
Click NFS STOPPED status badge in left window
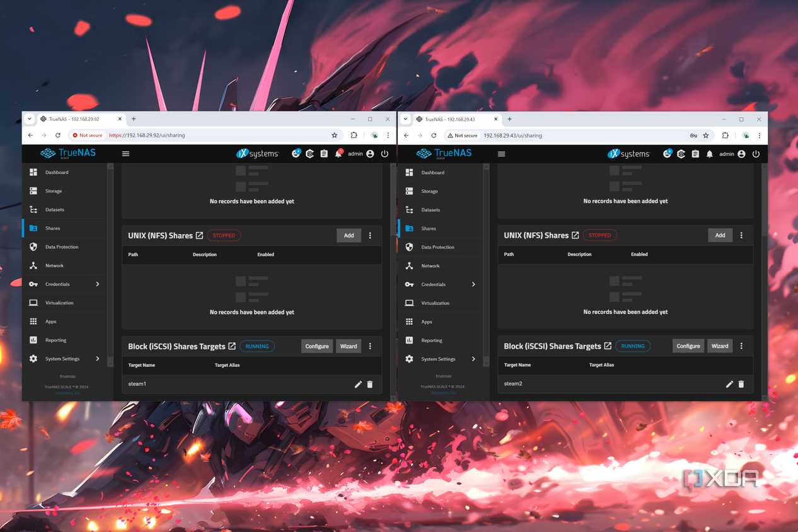pyautogui.click(x=224, y=235)
